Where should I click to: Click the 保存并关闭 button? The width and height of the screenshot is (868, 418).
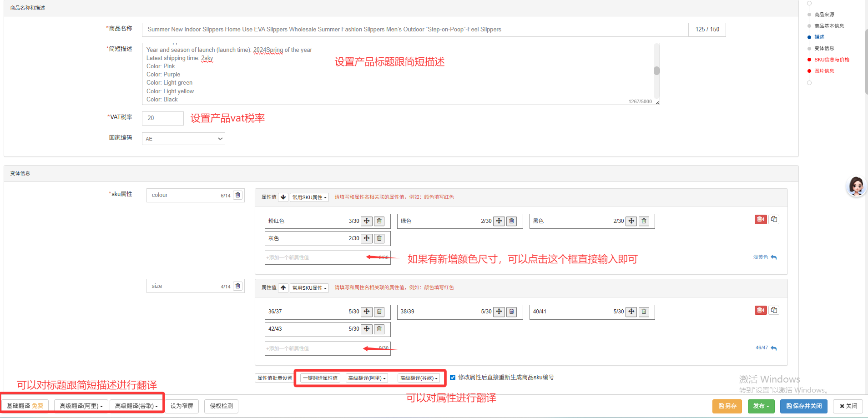[804, 406]
